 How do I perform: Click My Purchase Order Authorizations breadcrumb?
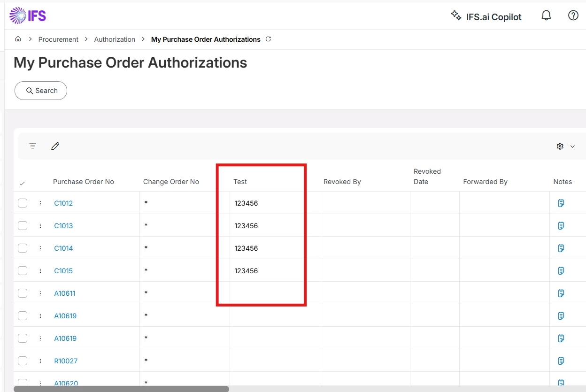coord(206,39)
